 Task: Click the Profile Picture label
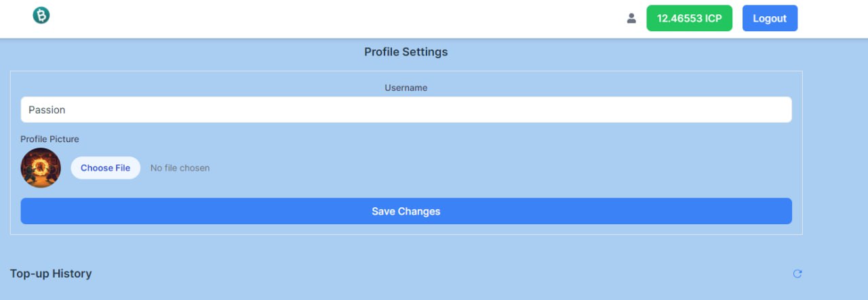pos(50,139)
